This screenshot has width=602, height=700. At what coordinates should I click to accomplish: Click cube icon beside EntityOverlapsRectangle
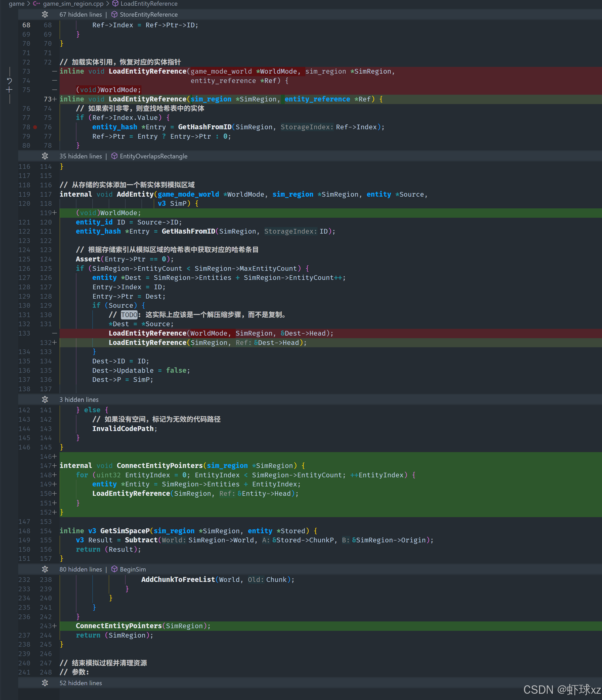pos(114,156)
